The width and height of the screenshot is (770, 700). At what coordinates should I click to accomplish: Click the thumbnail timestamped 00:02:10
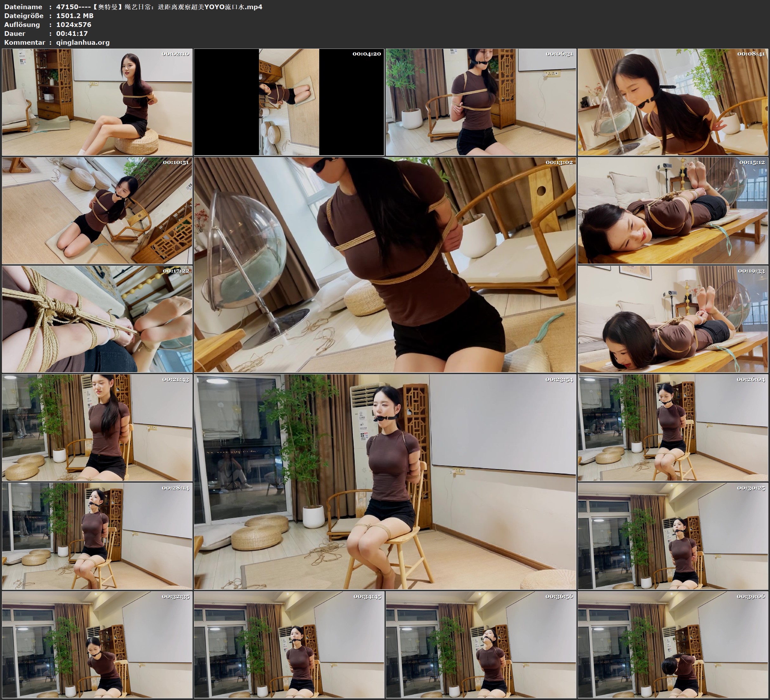point(97,102)
